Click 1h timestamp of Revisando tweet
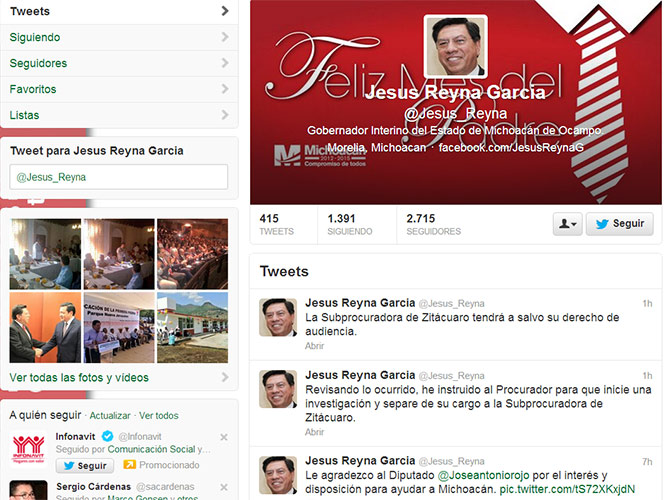Viewport: 665px width, 500px height. pos(647,375)
